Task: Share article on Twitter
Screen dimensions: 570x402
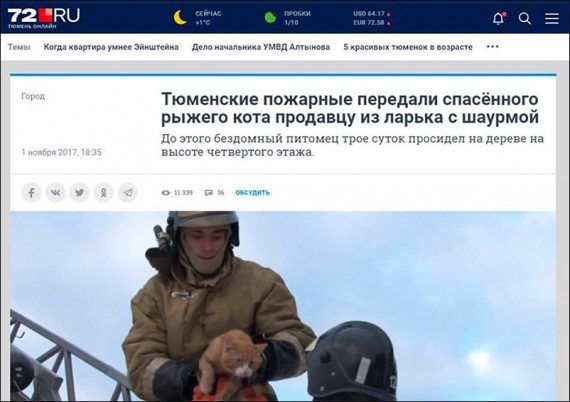Action: coord(80,192)
